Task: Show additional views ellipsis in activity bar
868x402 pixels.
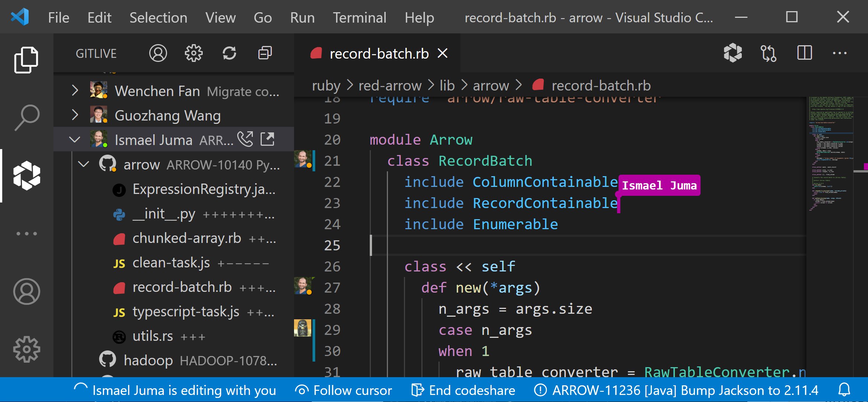Action: [x=27, y=234]
